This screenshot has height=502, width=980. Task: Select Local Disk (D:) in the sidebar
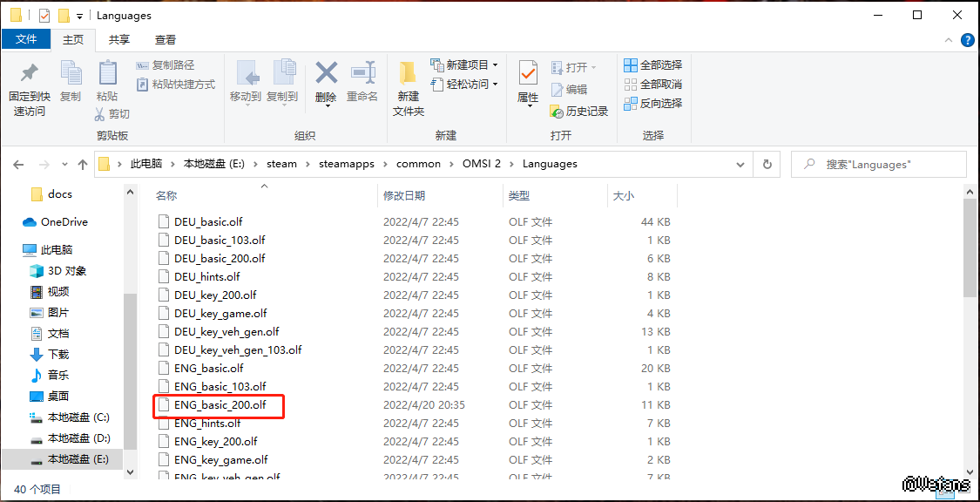pos(70,438)
